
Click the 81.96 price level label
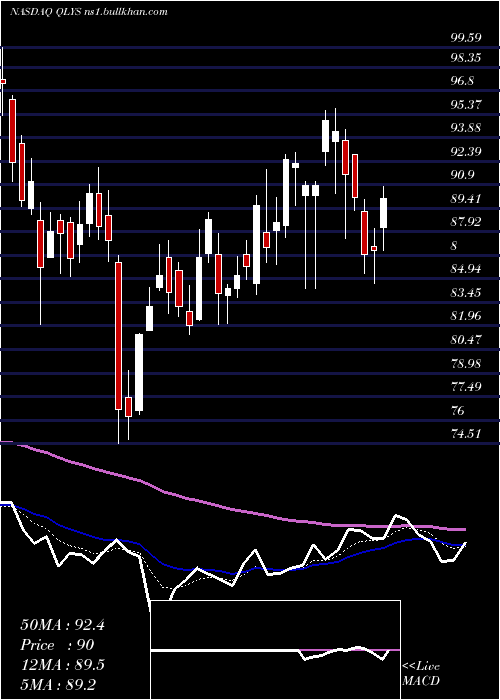tap(466, 316)
